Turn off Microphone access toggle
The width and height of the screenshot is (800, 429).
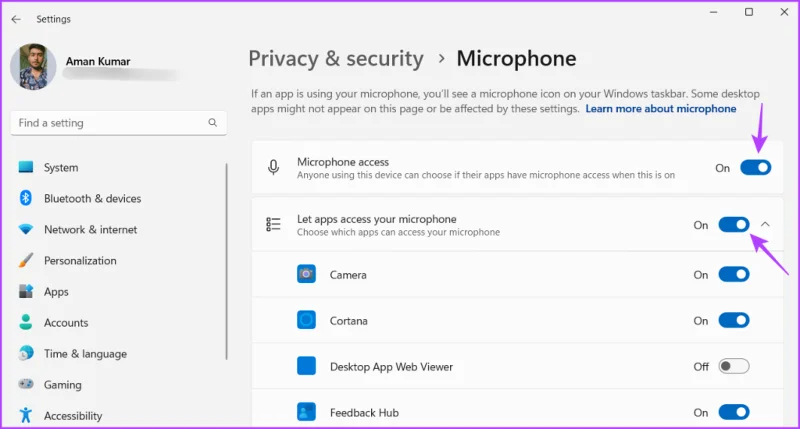point(756,167)
